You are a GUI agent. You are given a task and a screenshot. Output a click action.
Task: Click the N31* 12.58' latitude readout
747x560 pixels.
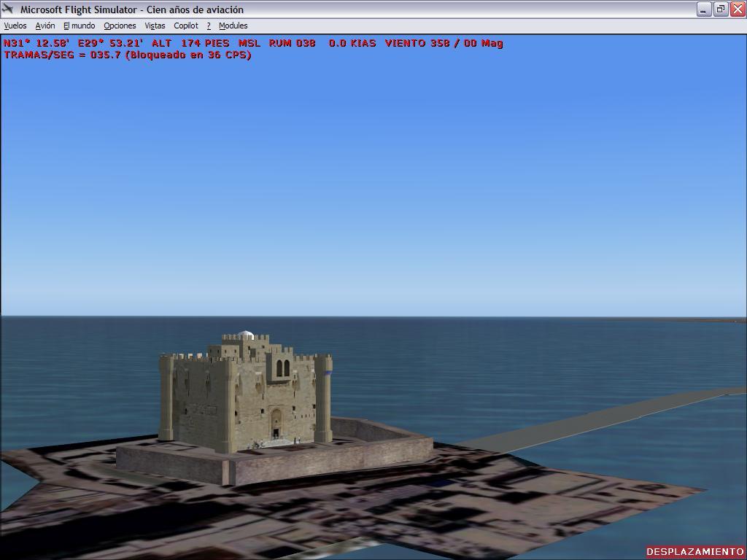click(36, 43)
